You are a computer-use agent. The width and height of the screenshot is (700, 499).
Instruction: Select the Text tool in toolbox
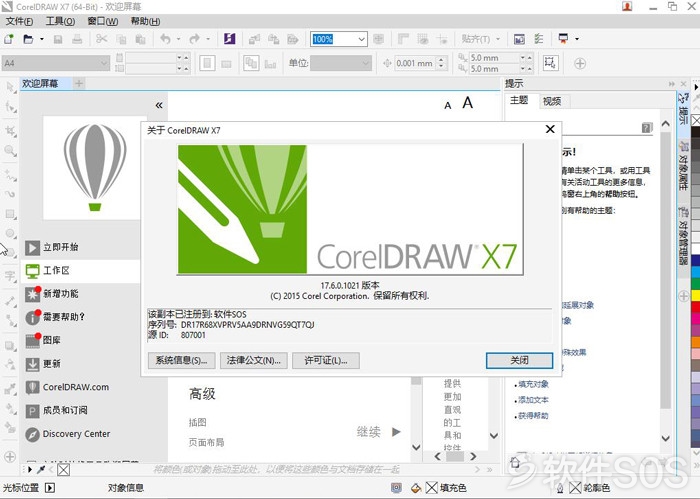click(10, 276)
